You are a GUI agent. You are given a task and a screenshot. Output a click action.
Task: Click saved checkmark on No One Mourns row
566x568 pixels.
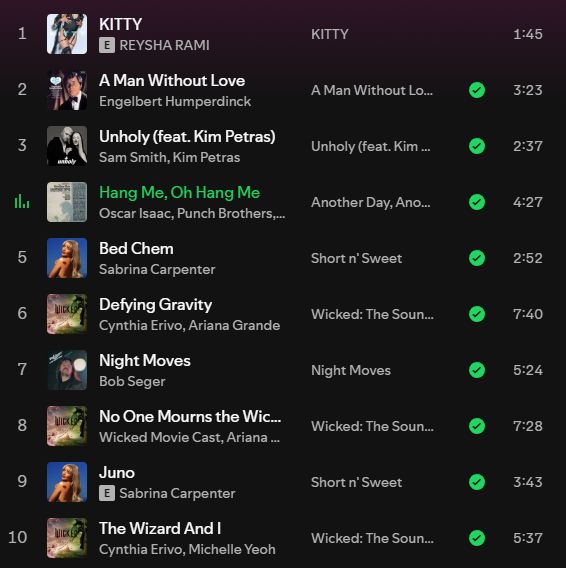click(x=477, y=426)
